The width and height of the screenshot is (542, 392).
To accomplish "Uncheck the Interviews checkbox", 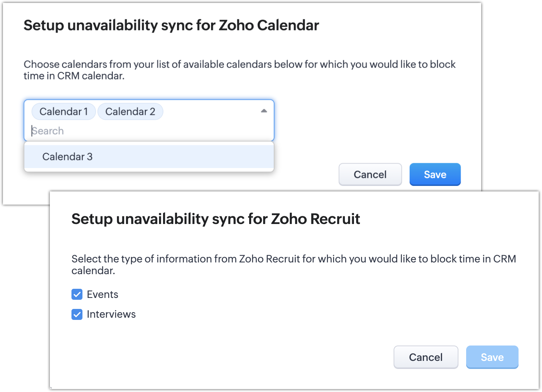I will pos(77,314).
